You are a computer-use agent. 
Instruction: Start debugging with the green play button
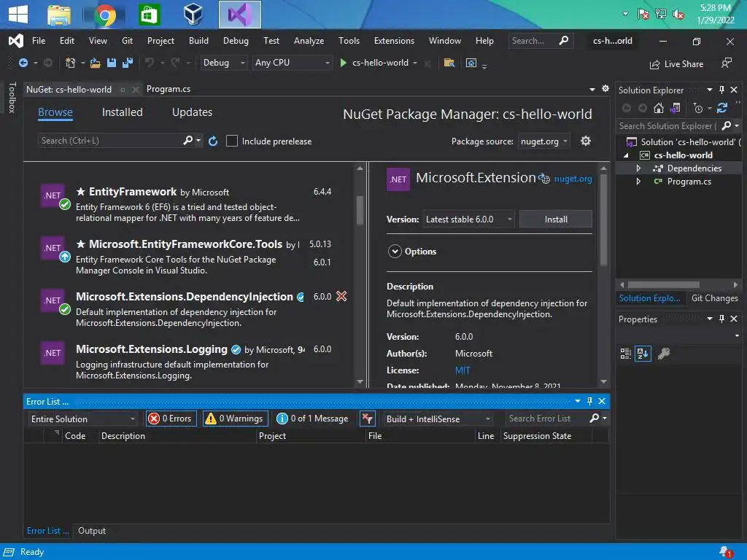pos(343,63)
